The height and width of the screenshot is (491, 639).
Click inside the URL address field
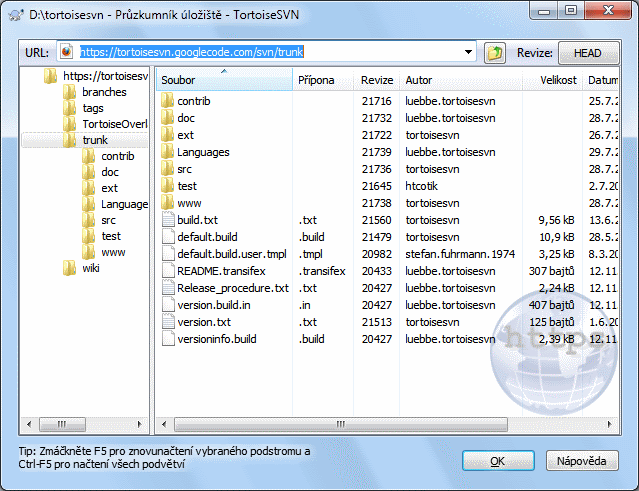click(x=267, y=52)
